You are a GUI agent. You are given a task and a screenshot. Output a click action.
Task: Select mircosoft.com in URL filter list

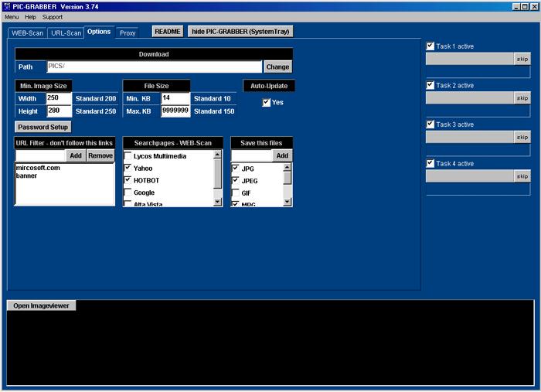click(x=38, y=168)
